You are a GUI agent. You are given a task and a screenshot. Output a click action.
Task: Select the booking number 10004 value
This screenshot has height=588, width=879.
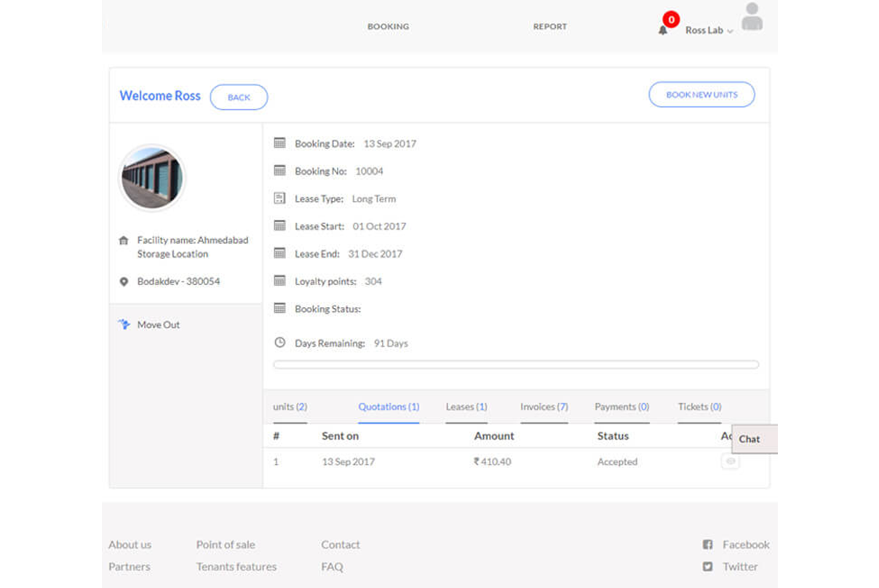point(369,171)
